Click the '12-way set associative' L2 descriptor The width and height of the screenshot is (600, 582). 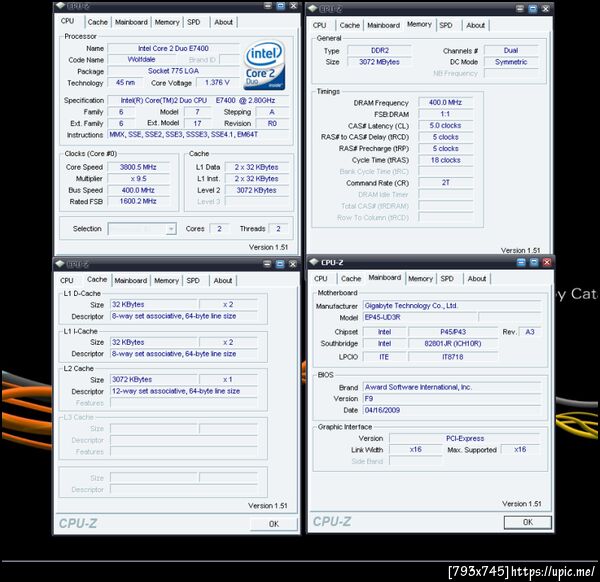(184, 391)
